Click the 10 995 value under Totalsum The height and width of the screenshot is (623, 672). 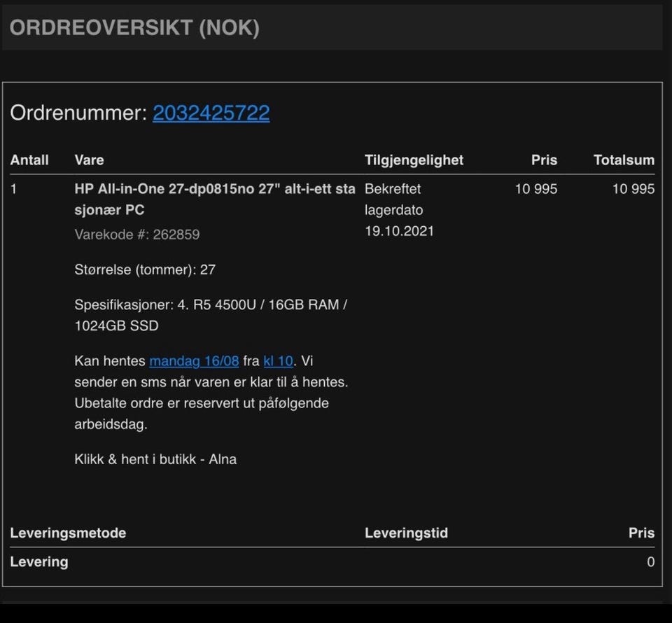pyautogui.click(x=633, y=189)
